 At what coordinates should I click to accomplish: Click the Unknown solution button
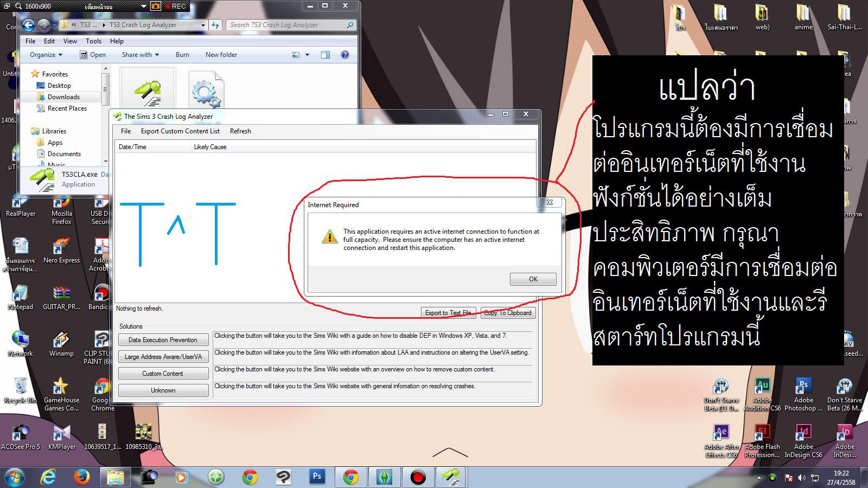163,390
